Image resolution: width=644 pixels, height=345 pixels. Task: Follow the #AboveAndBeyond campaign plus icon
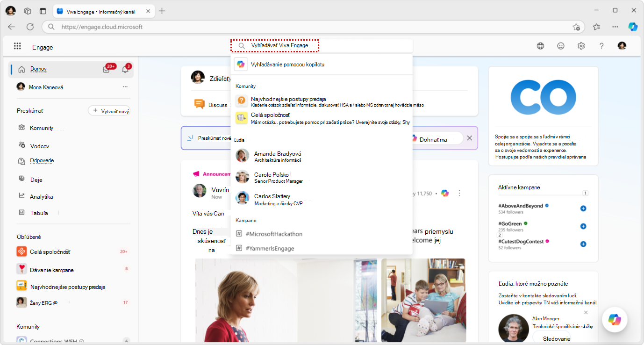583,208
